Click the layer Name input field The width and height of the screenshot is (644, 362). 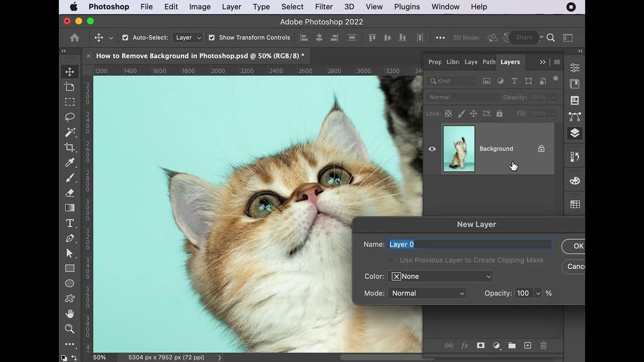[x=470, y=244]
